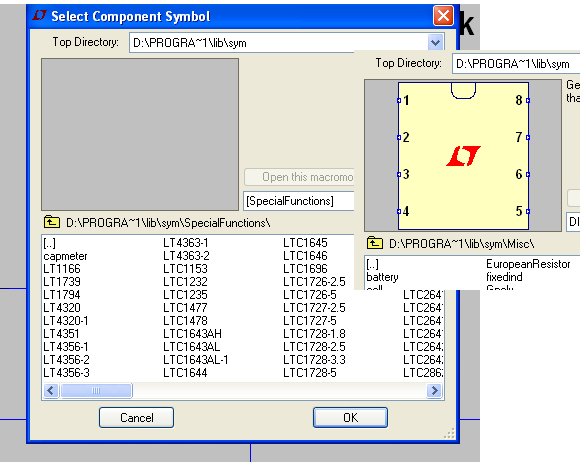Select LTC1643AH in the symbol list
Viewport: 586px width, 472px height.
click(x=192, y=334)
